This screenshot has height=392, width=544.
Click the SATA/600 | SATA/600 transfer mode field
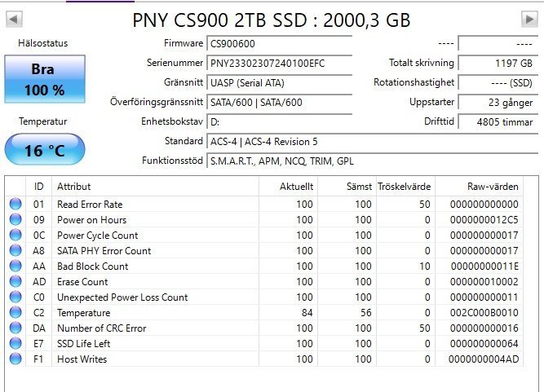[x=279, y=102]
